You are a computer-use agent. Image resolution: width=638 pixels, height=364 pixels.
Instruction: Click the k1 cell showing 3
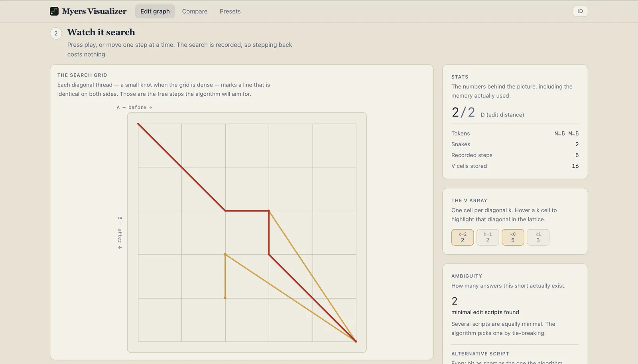pyautogui.click(x=538, y=237)
